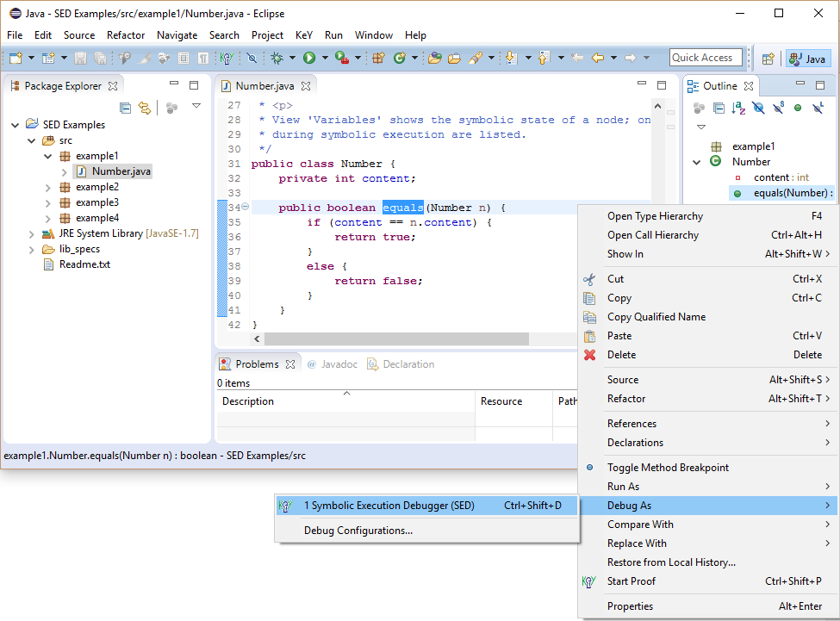Toggle Hide Non-Public Members in Outline

click(x=798, y=109)
